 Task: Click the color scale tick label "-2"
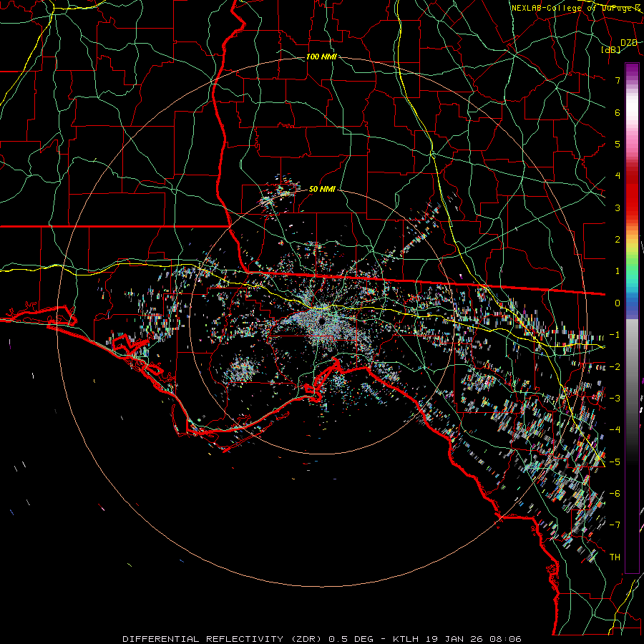[615, 367]
